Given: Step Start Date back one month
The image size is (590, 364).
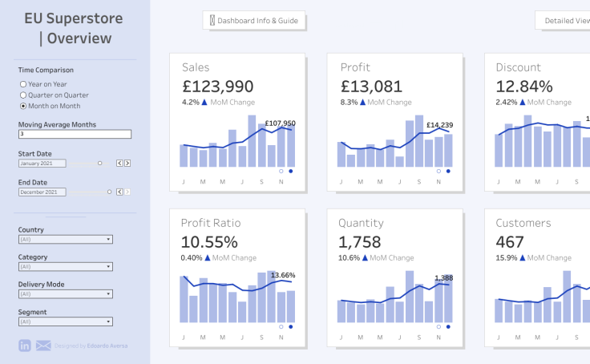Looking at the screenshot, I should click(x=119, y=163).
